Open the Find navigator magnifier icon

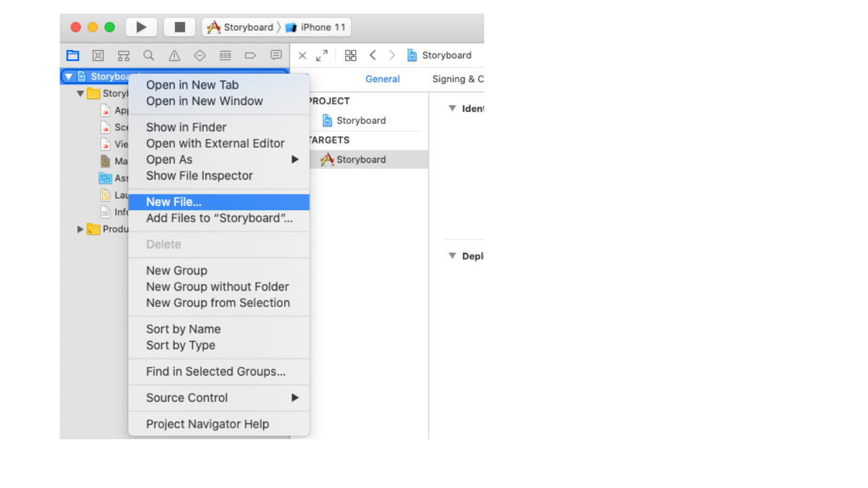(x=149, y=56)
